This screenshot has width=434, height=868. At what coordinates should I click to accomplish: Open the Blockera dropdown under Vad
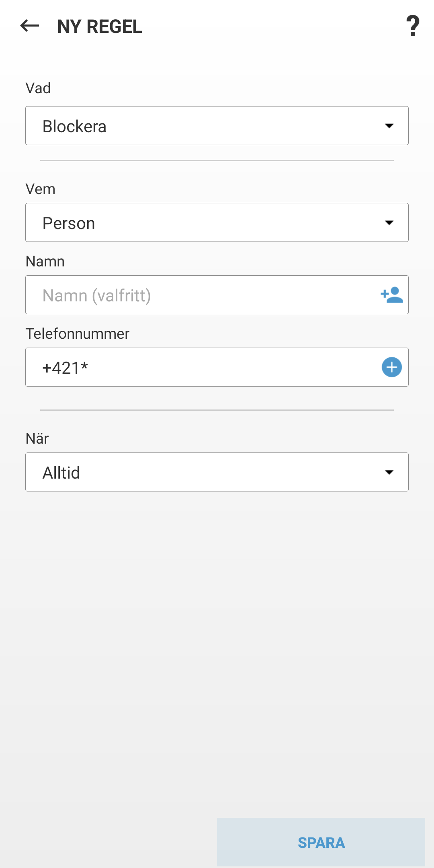(x=217, y=125)
